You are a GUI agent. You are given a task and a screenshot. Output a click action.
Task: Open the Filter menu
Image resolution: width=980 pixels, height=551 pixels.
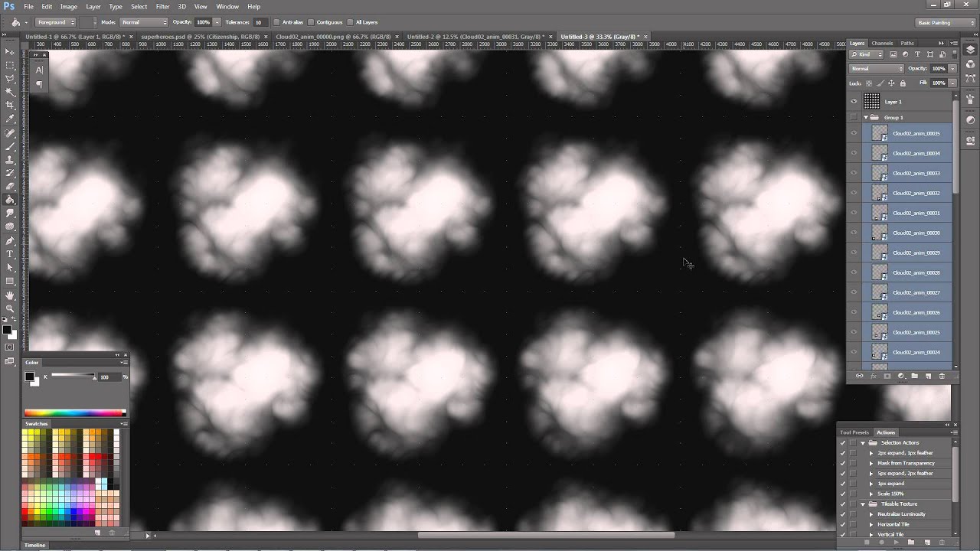[162, 6]
